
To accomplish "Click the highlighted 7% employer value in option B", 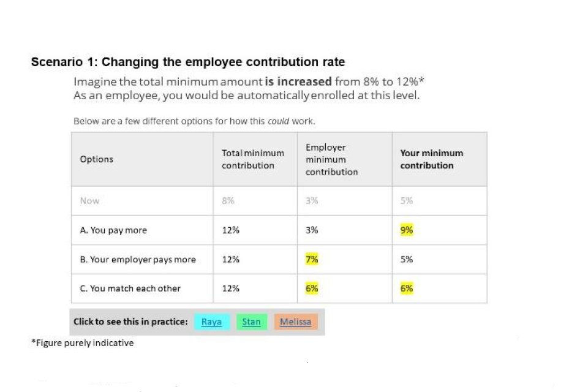I will click(312, 259).
